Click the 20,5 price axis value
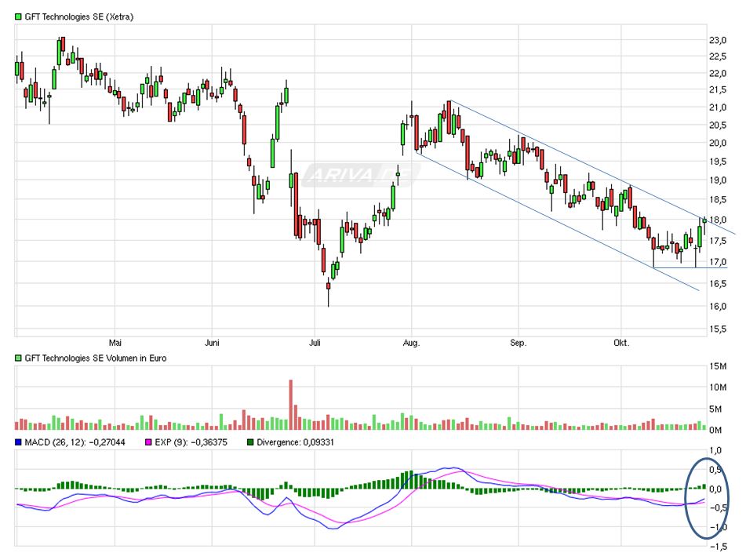This screenshot has width=746, height=560. tap(718, 125)
